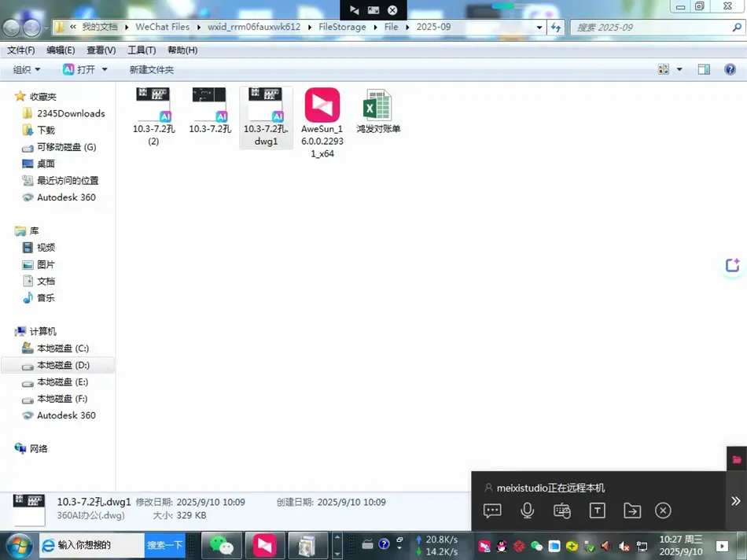Click the QQ penguin tray icon

coord(502,546)
